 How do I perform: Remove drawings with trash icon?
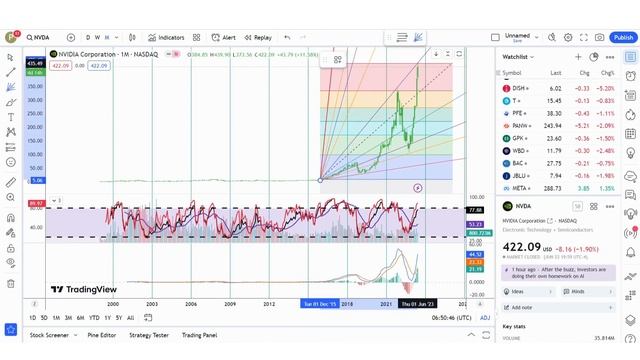click(11, 283)
